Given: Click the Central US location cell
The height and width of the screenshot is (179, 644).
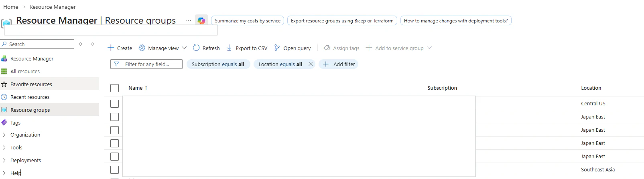Looking at the screenshot, I should pos(593,104).
